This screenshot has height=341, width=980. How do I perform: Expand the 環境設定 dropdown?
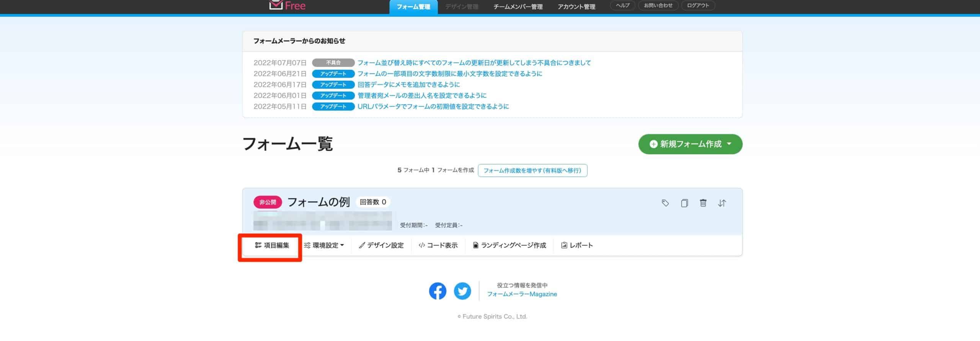(324, 245)
